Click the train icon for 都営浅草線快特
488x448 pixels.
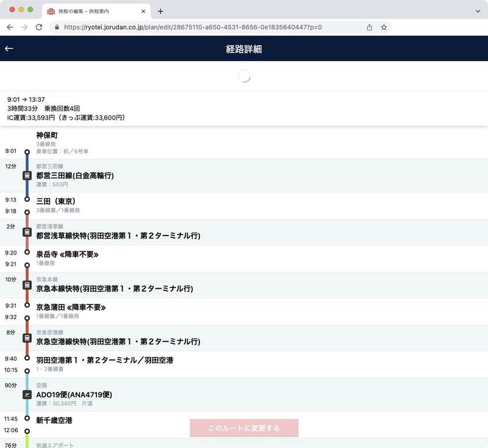click(27, 233)
